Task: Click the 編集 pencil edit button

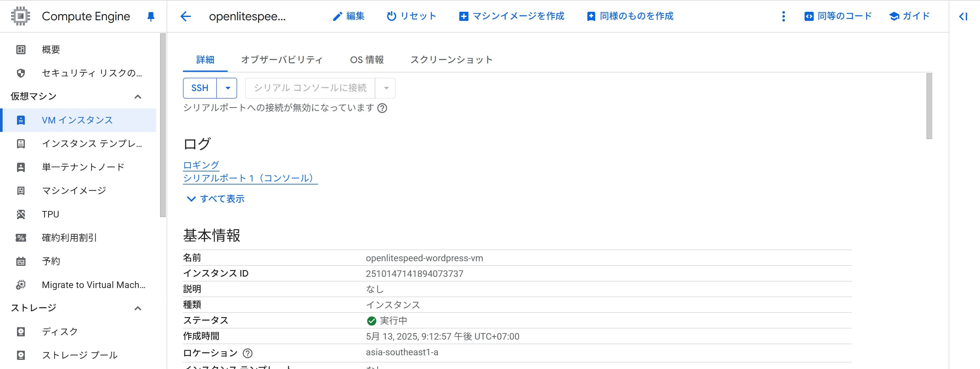Action: point(349,16)
